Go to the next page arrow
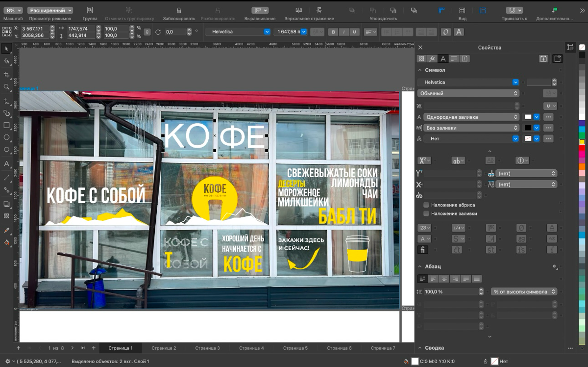Screen dimensions: 588x367 point(73,348)
